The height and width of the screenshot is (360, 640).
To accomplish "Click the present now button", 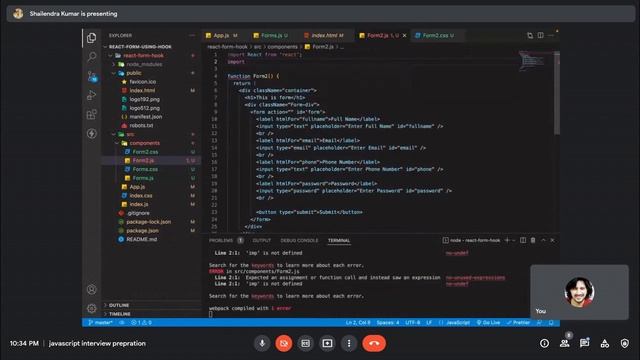I will (x=327, y=343).
